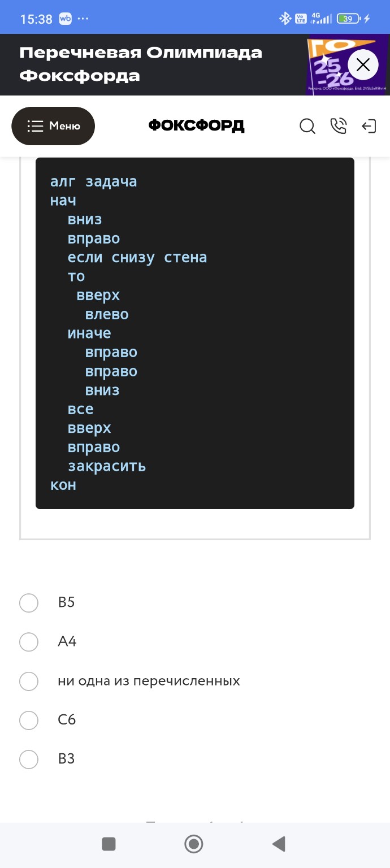This screenshot has width=390, height=868.
Task: Tap the algorithm code block
Action: [x=195, y=332]
